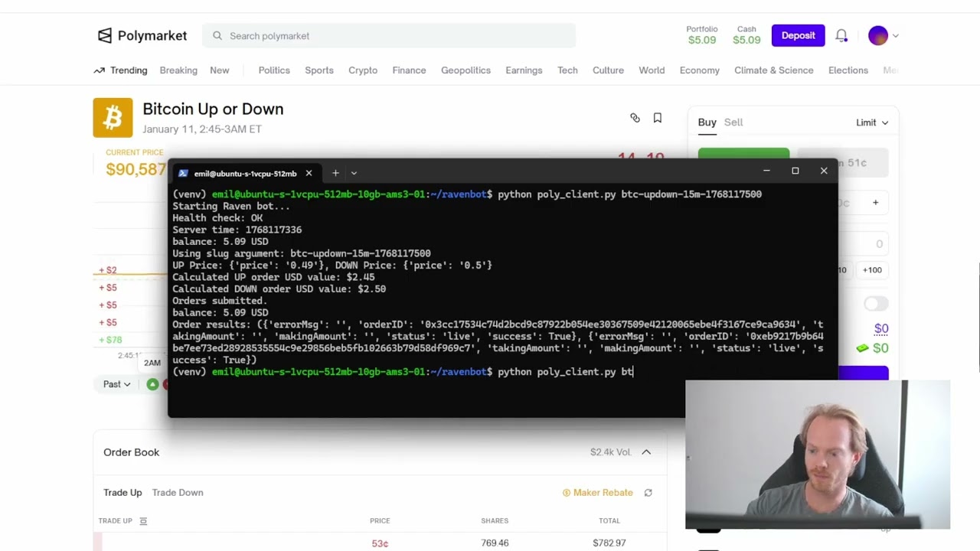The image size is (980, 551).
Task: Go to Climate & Science category
Action: point(774,70)
